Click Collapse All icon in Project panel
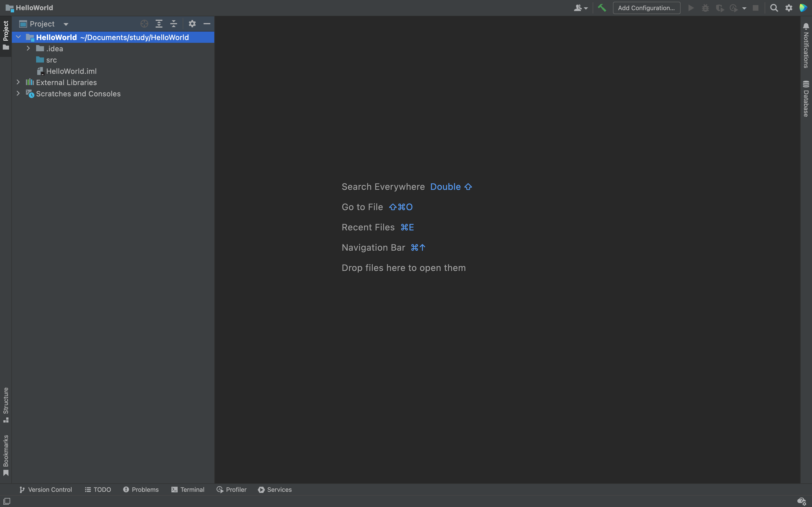The width and height of the screenshot is (812, 507). pos(173,24)
